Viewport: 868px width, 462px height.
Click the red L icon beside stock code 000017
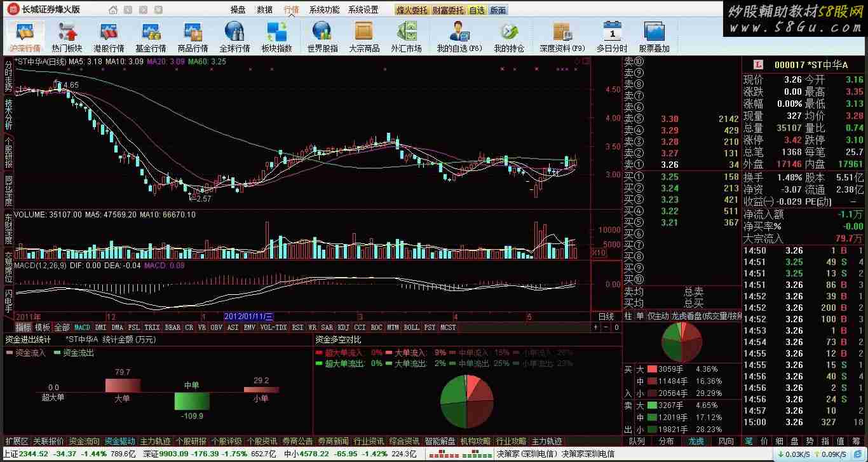point(757,64)
